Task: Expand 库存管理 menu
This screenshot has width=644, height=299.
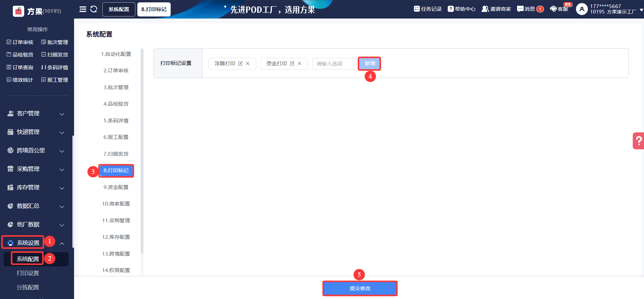Action: 36,188
